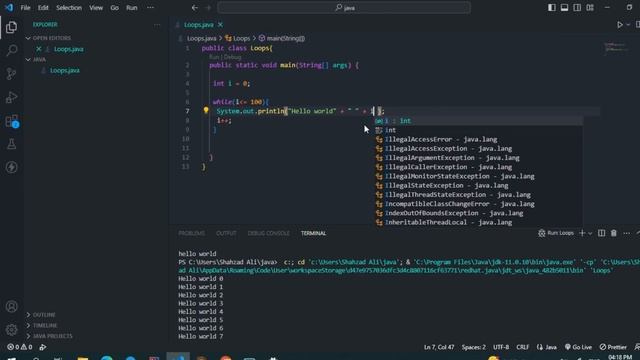
Task: Click the main(String[]) breadcrumb item
Action: coord(286,38)
